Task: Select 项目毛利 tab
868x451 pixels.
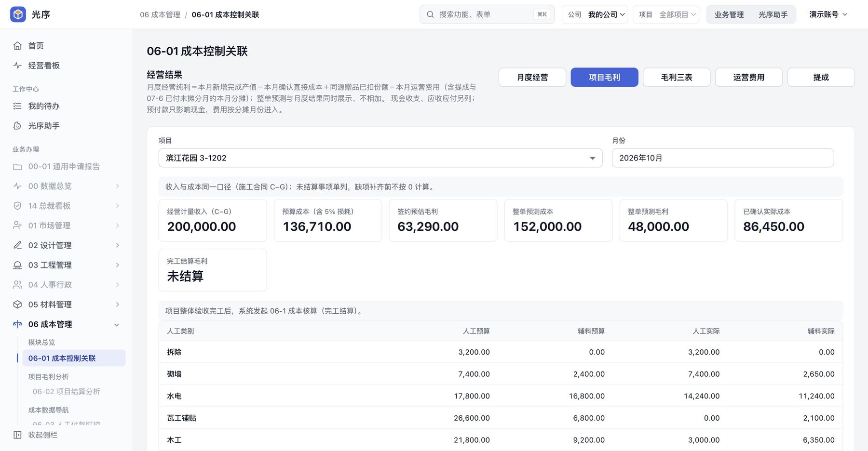Action: point(605,77)
